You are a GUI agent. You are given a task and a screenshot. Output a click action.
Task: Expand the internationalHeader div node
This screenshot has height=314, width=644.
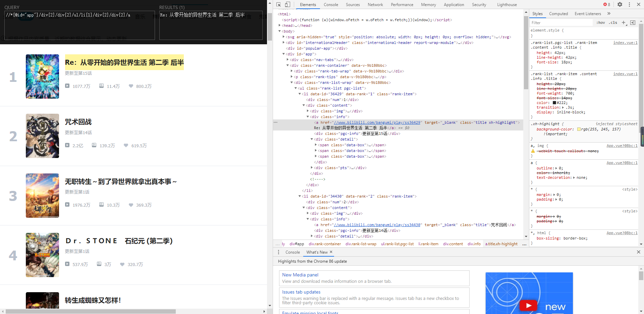tap(283, 43)
